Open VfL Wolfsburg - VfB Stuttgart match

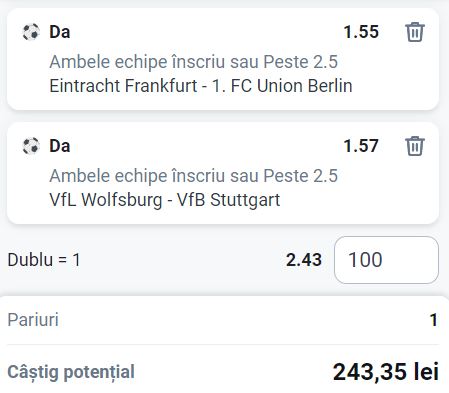[x=165, y=200]
